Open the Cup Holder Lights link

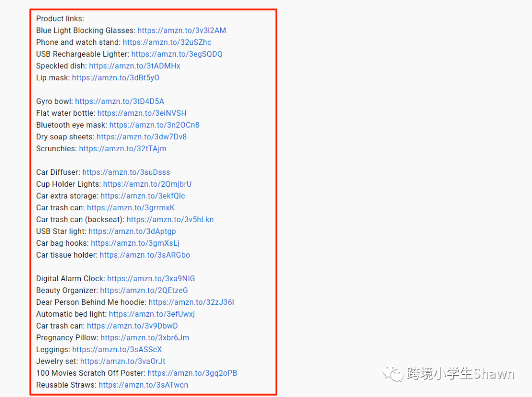(x=147, y=184)
